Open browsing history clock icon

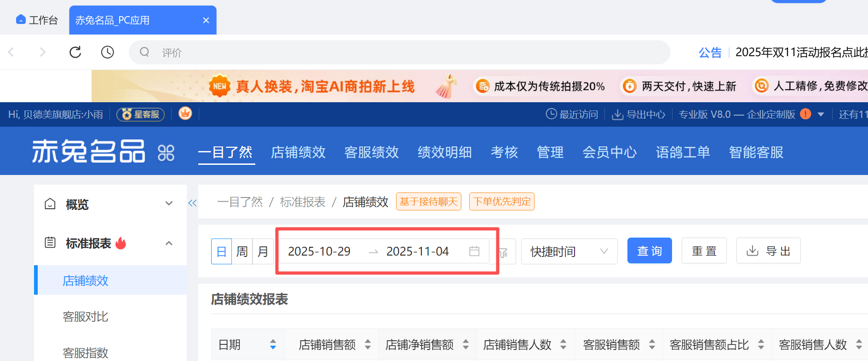108,52
